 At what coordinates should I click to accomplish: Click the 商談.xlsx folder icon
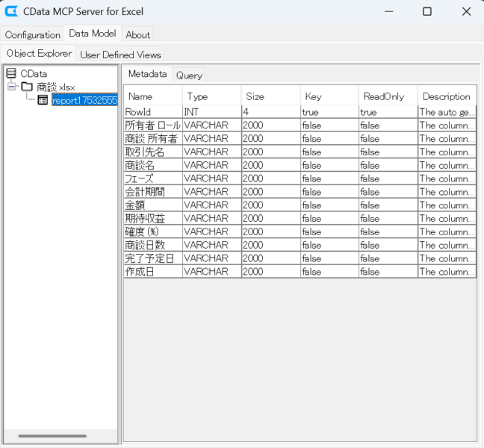tap(27, 87)
